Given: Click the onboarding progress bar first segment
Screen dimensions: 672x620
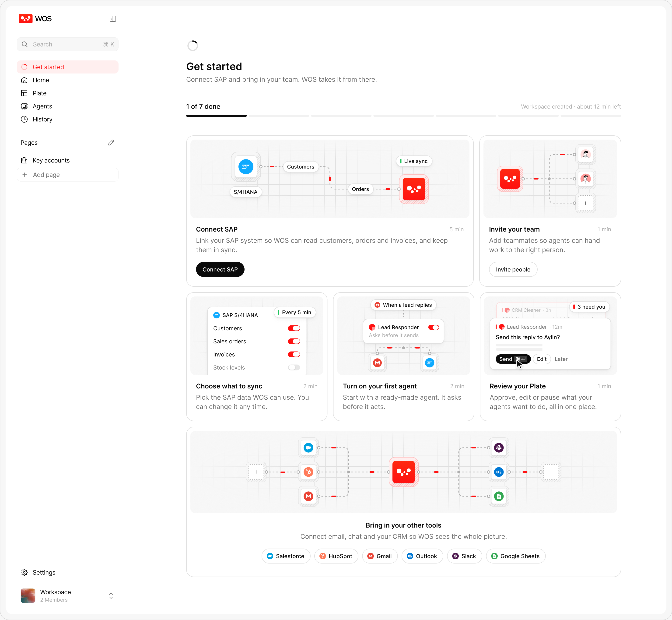Looking at the screenshot, I should click(x=216, y=116).
